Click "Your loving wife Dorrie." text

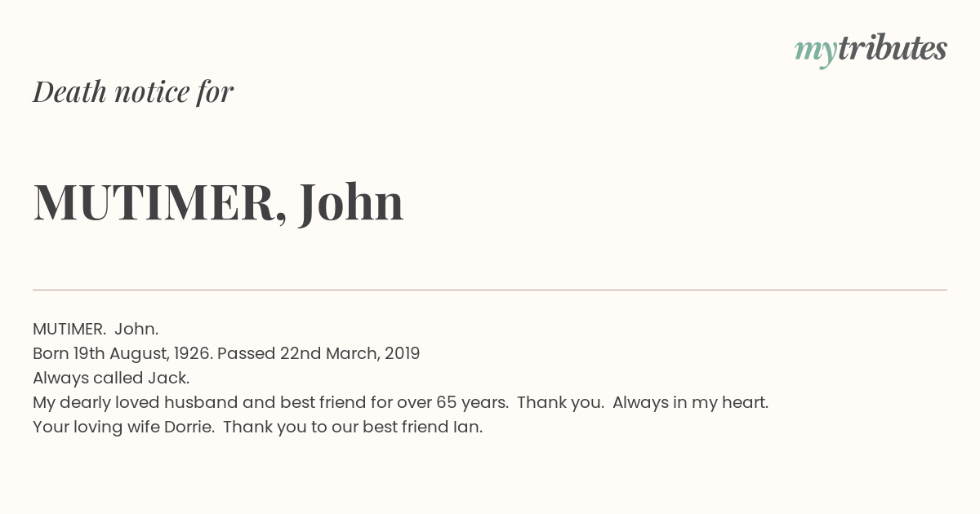pos(123,427)
